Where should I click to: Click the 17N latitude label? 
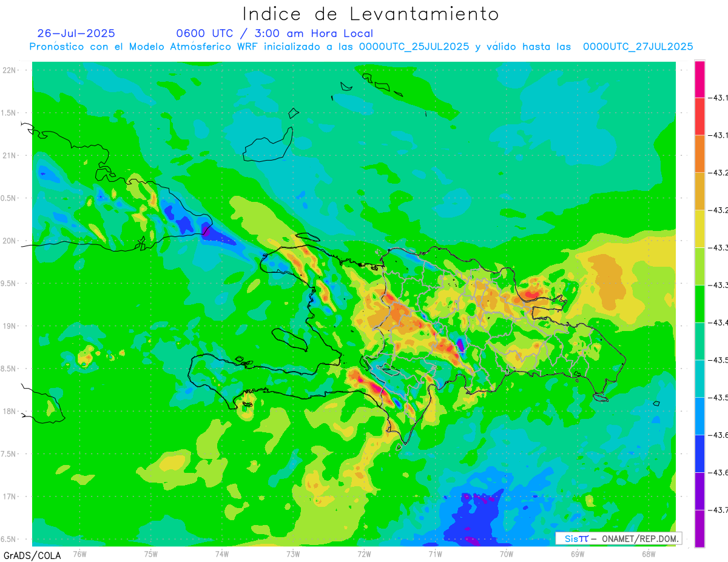click(x=8, y=497)
